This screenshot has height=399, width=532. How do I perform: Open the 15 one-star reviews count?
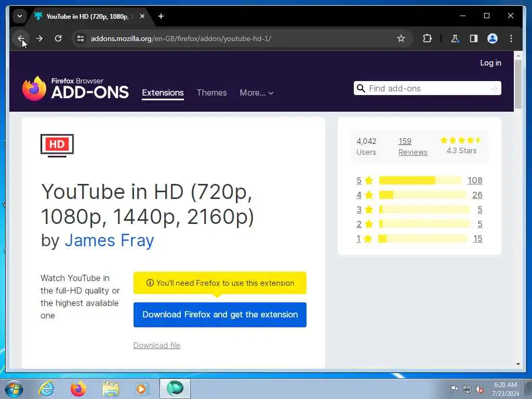pos(478,239)
